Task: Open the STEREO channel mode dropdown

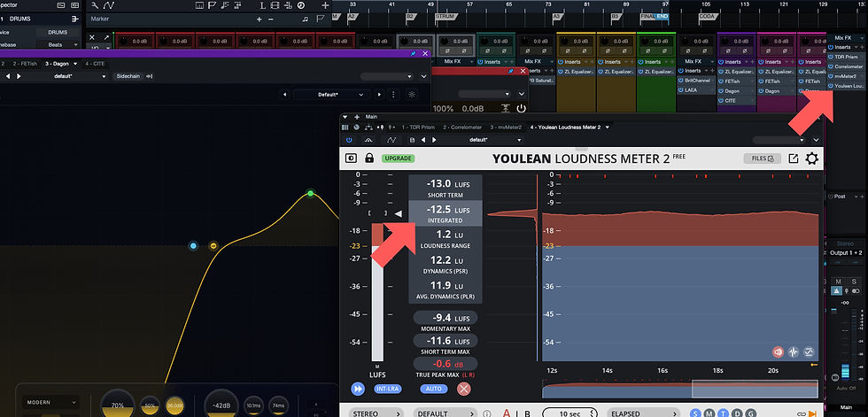Action: click(x=376, y=413)
